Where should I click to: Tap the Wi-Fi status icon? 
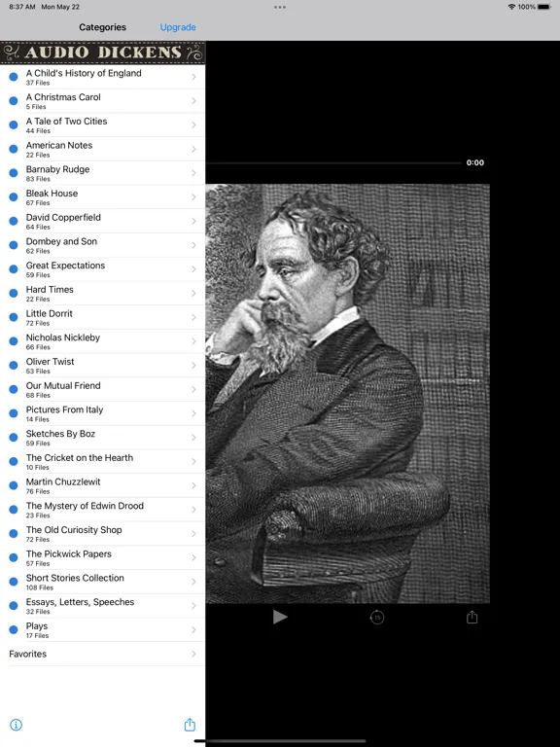[511, 7]
